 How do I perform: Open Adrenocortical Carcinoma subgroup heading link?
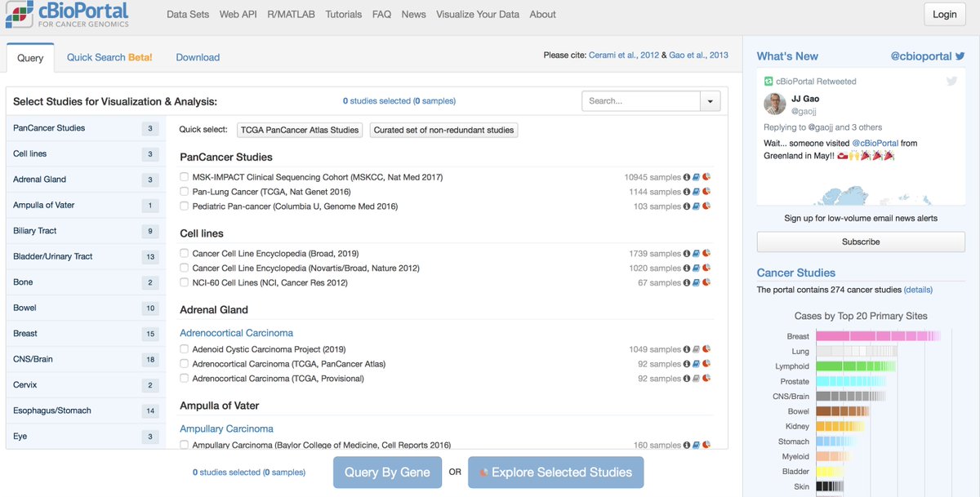tap(236, 333)
